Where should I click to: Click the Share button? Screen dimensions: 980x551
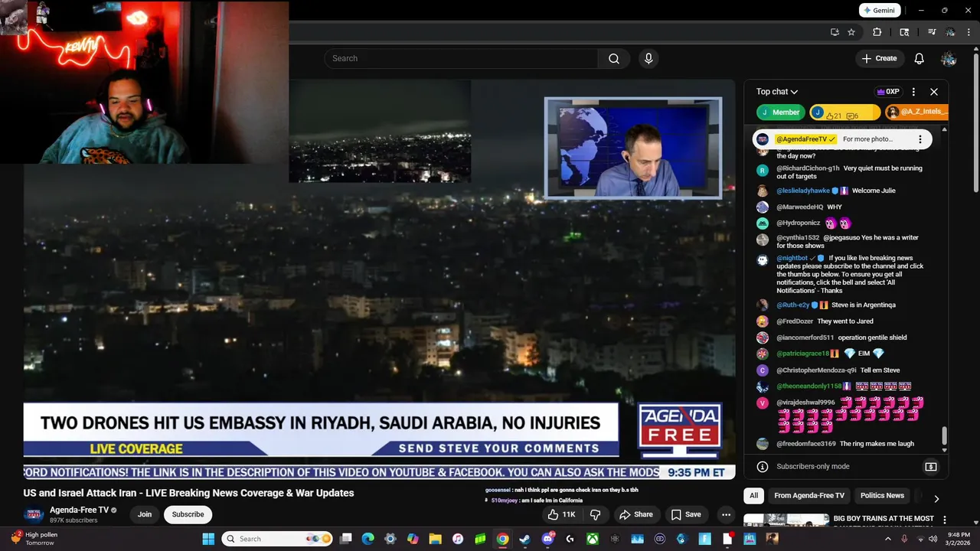[x=636, y=514]
